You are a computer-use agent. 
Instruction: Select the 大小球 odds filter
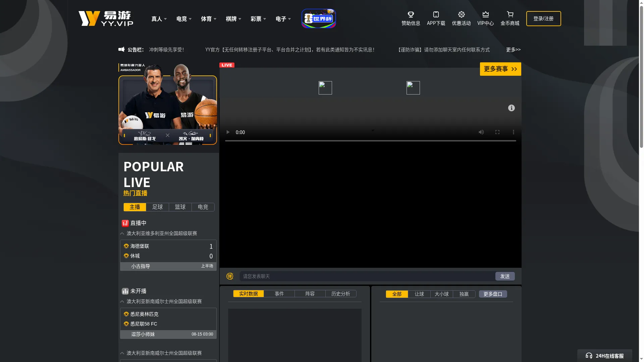[442, 294]
